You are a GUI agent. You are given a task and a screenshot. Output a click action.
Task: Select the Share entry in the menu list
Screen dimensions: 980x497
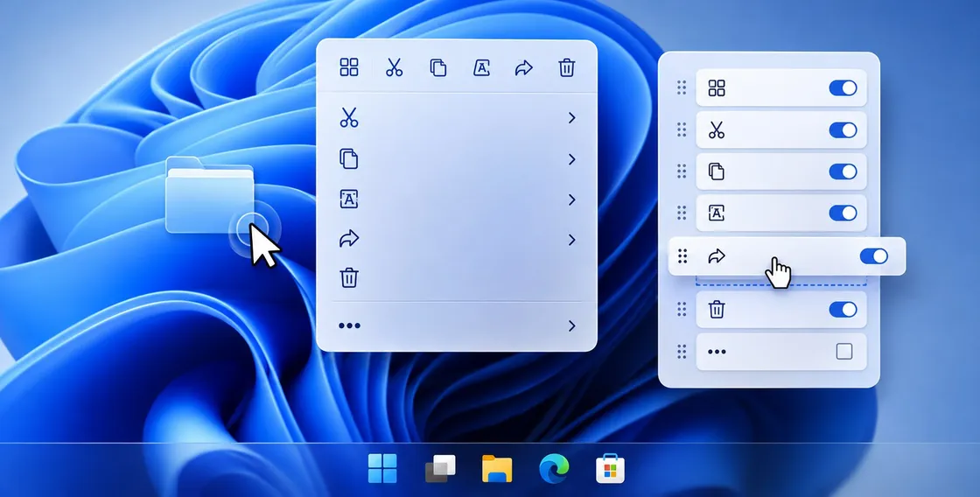tap(457, 239)
